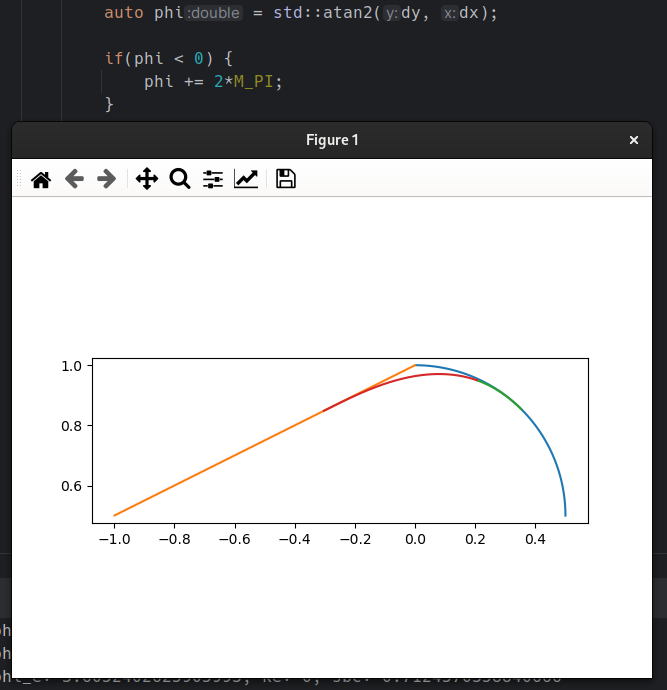
Task: Go forward to next view arrow
Action: (x=106, y=179)
